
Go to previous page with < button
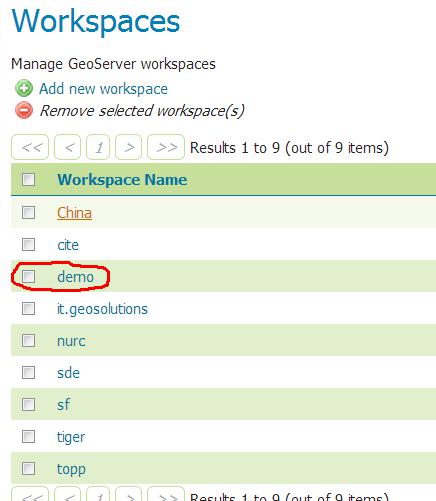pyautogui.click(x=67, y=147)
